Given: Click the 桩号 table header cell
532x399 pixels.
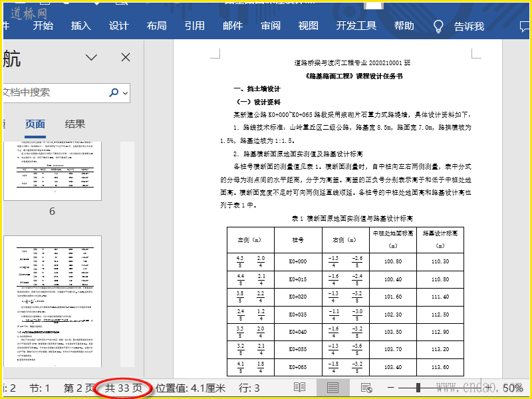Looking at the screenshot, I should [x=298, y=240].
